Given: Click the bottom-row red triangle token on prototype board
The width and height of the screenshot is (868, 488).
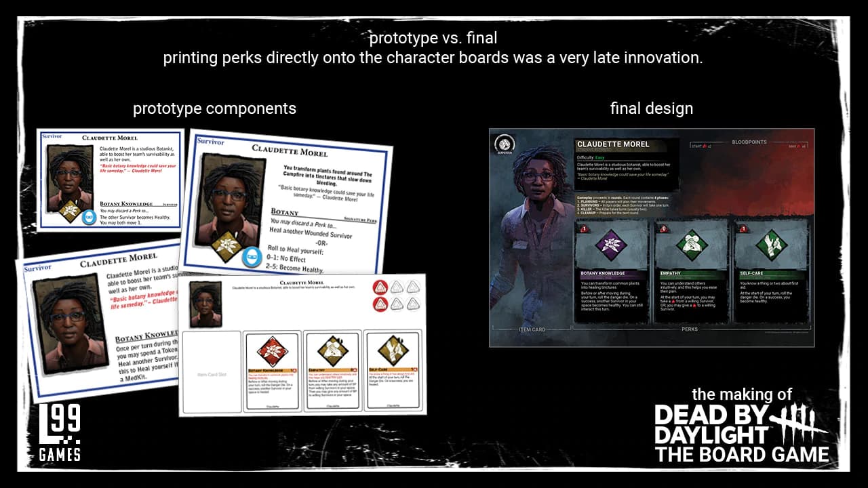Looking at the screenshot, I should tap(380, 304).
